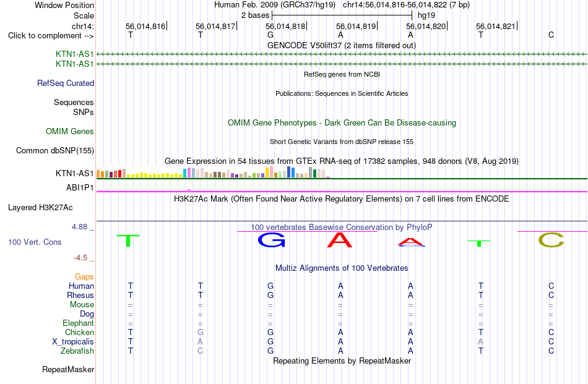Click the Rhesus species label
Screen dimensions: 588x384
point(80,295)
